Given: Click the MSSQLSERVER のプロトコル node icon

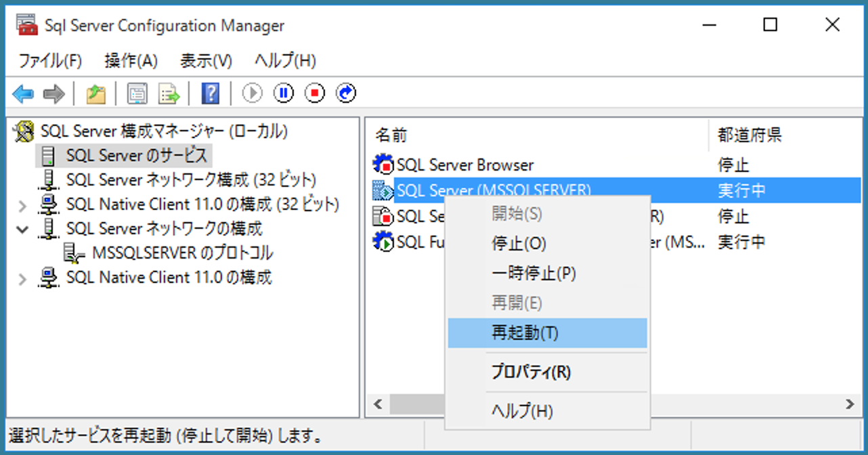Looking at the screenshot, I should coord(74,254).
